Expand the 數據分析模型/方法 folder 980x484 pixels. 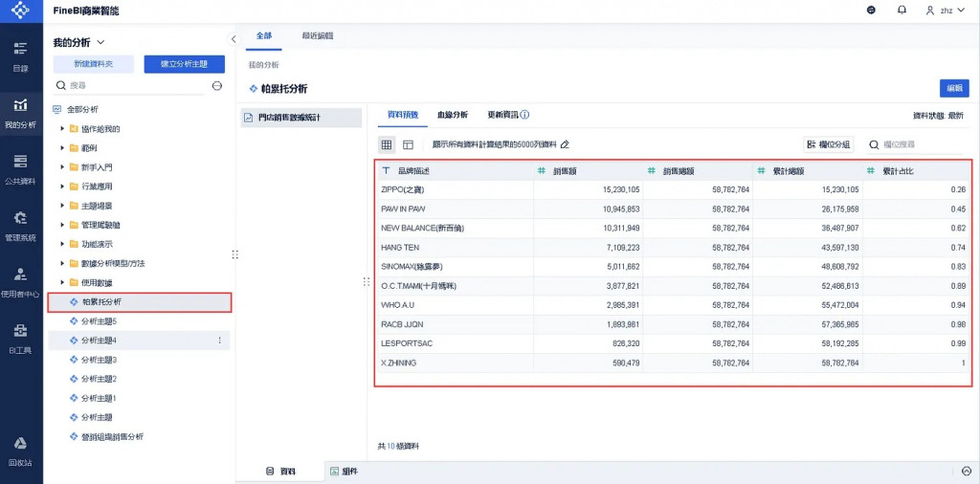point(62,263)
